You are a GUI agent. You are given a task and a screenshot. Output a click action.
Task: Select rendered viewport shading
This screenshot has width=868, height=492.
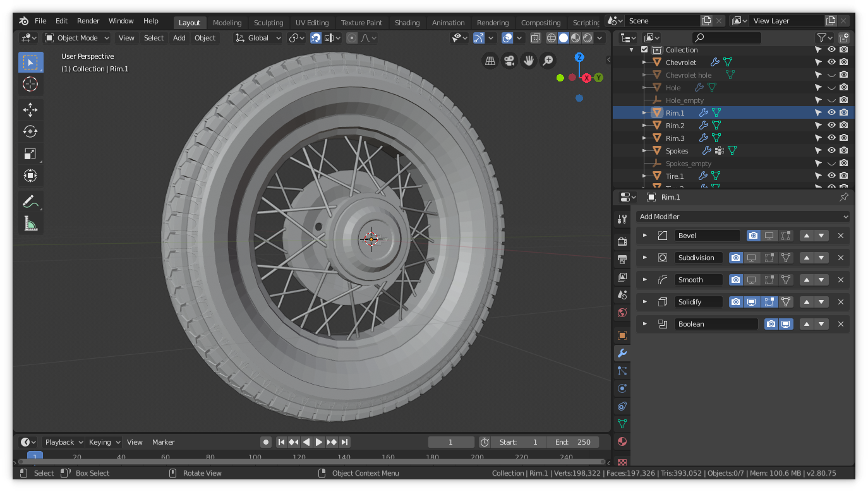[x=588, y=38]
